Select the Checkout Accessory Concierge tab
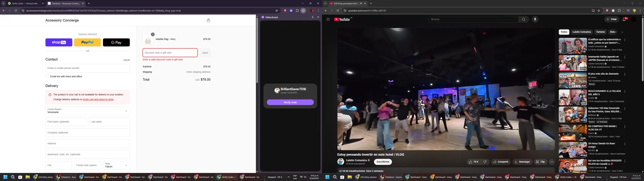 pyautogui.click(x=66, y=3)
